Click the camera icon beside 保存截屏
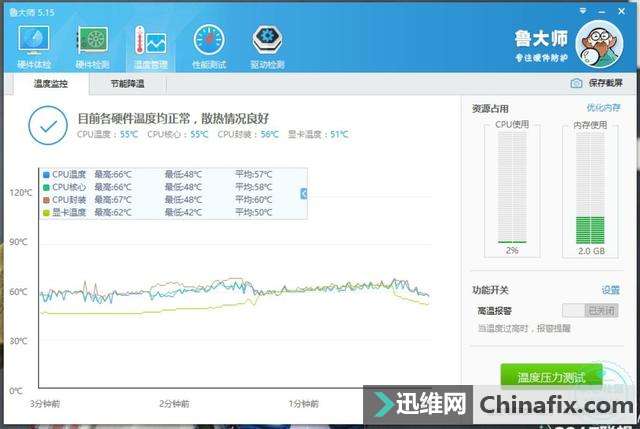Image resolution: width=640 pixels, height=429 pixels. coord(576,83)
